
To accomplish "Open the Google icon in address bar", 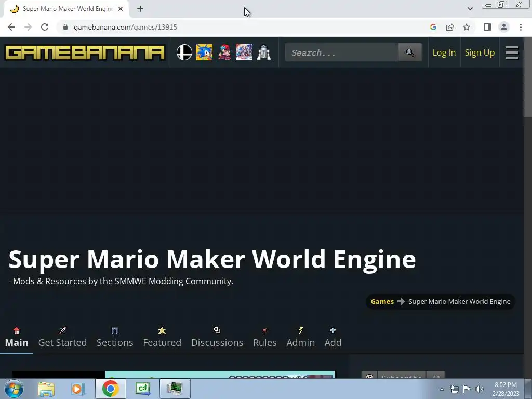I will [433, 27].
